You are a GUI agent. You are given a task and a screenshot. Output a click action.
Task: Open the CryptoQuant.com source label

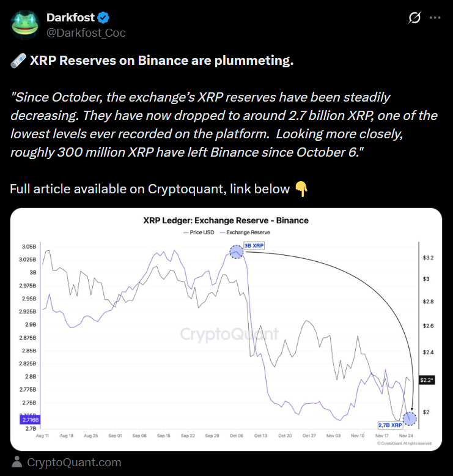tap(74, 463)
